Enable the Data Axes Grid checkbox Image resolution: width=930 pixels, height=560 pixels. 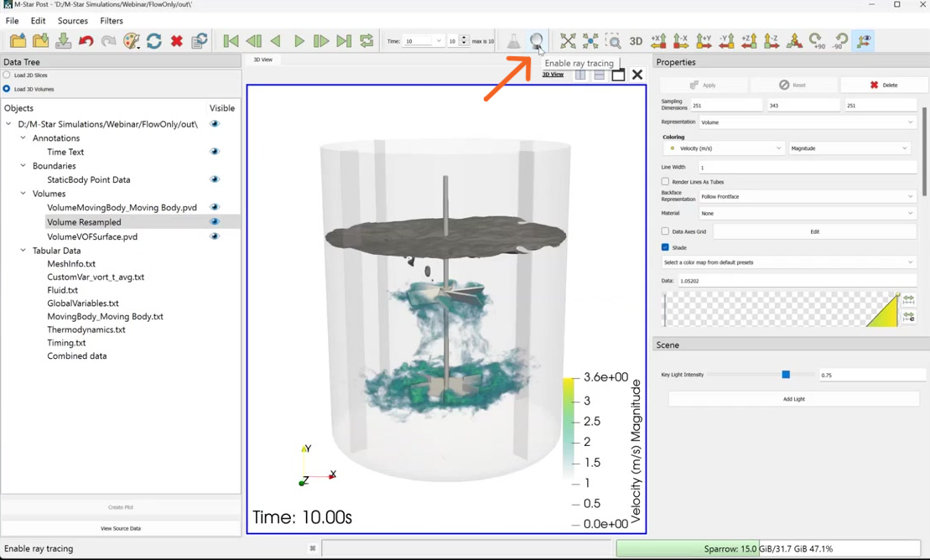coord(665,231)
